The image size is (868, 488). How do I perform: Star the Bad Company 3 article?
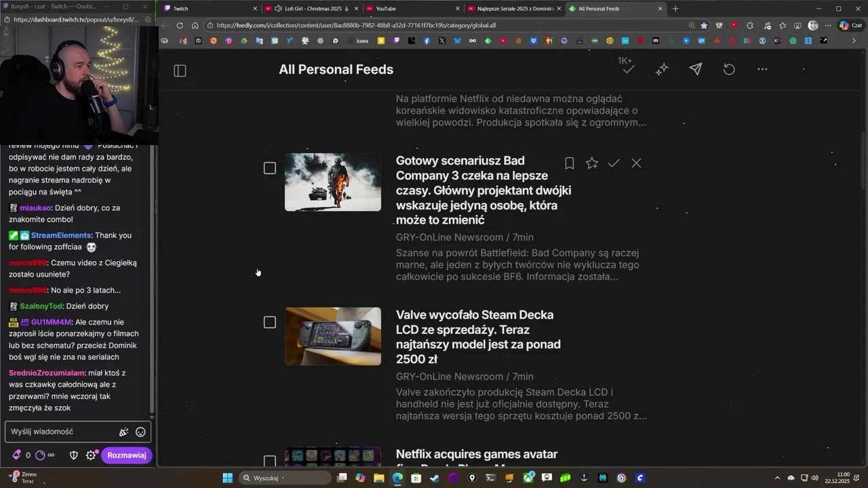point(592,163)
